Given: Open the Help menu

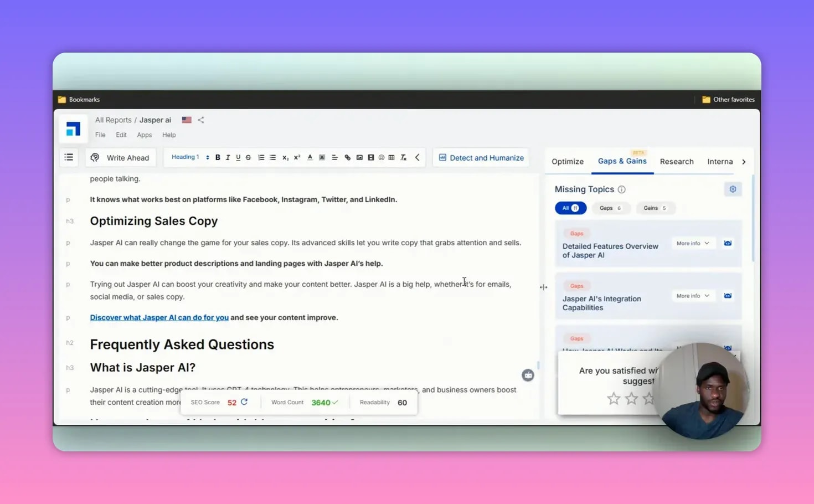Looking at the screenshot, I should (169, 135).
